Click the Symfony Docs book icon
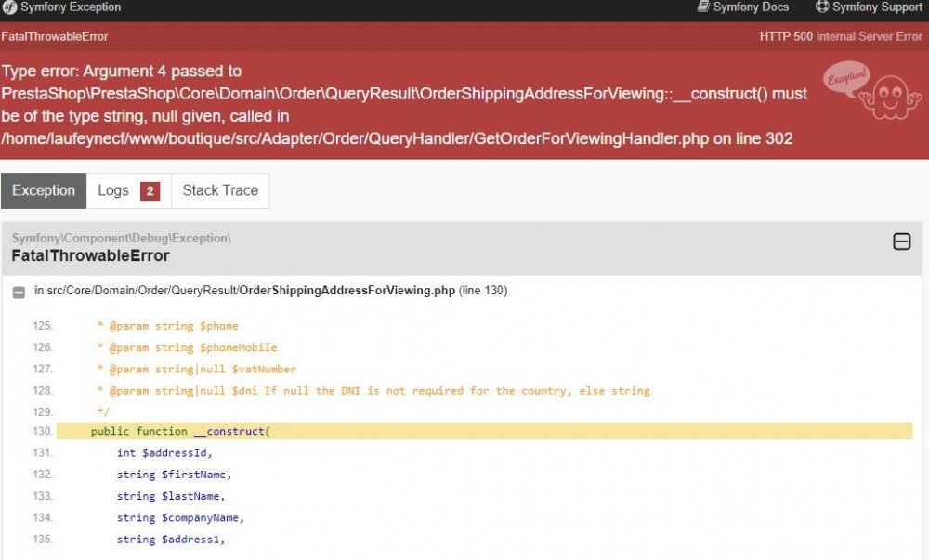Viewport: 929px width, 560px height. [703, 7]
